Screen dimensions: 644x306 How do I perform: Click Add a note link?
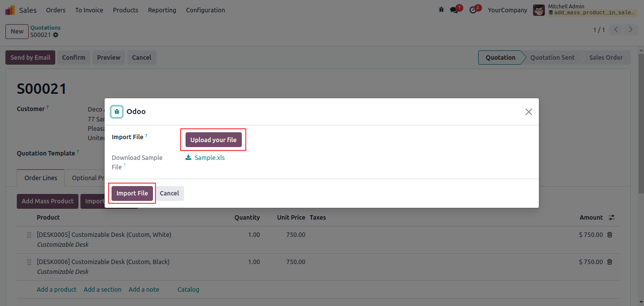(x=144, y=289)
